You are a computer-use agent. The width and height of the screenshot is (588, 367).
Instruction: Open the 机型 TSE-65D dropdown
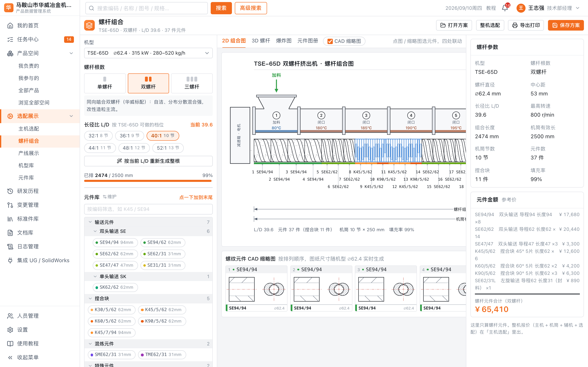coord(148,53)
